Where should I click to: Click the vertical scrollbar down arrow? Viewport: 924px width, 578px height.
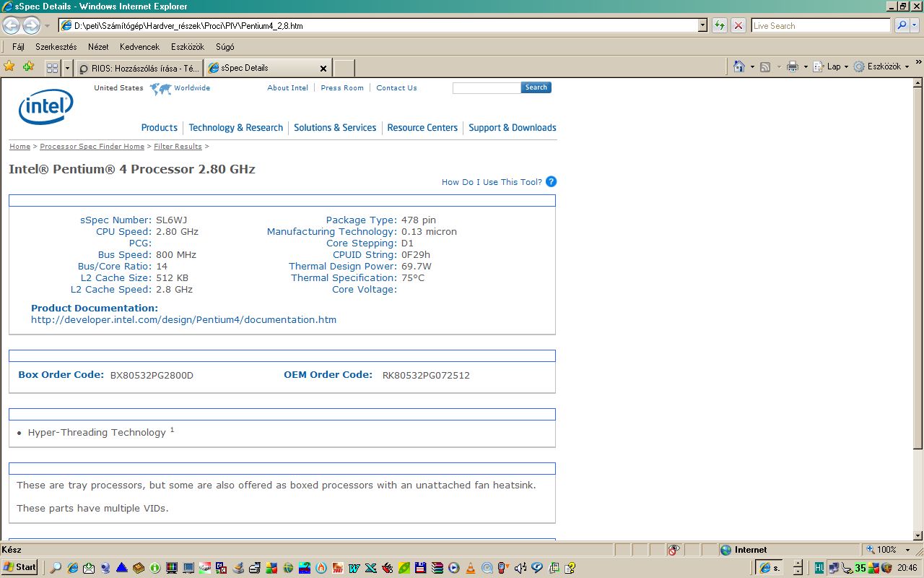coord(918,535)
